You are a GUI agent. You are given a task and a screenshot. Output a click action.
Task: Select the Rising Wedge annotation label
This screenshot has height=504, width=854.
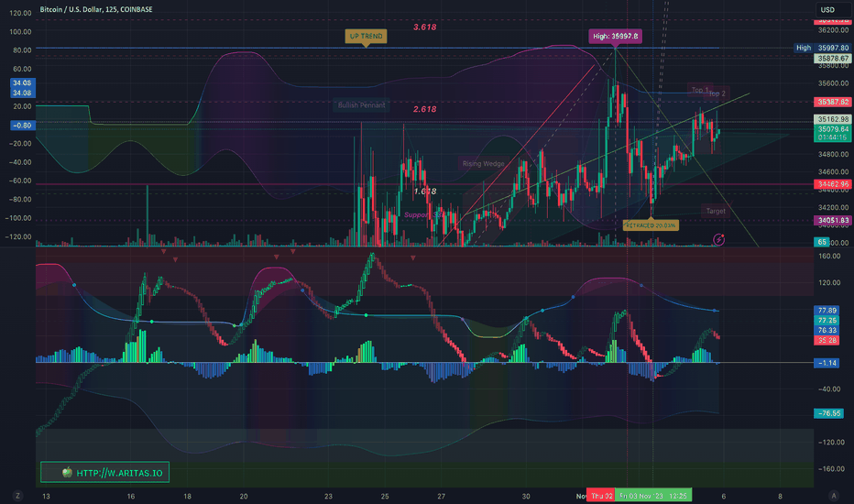point(484,163)
